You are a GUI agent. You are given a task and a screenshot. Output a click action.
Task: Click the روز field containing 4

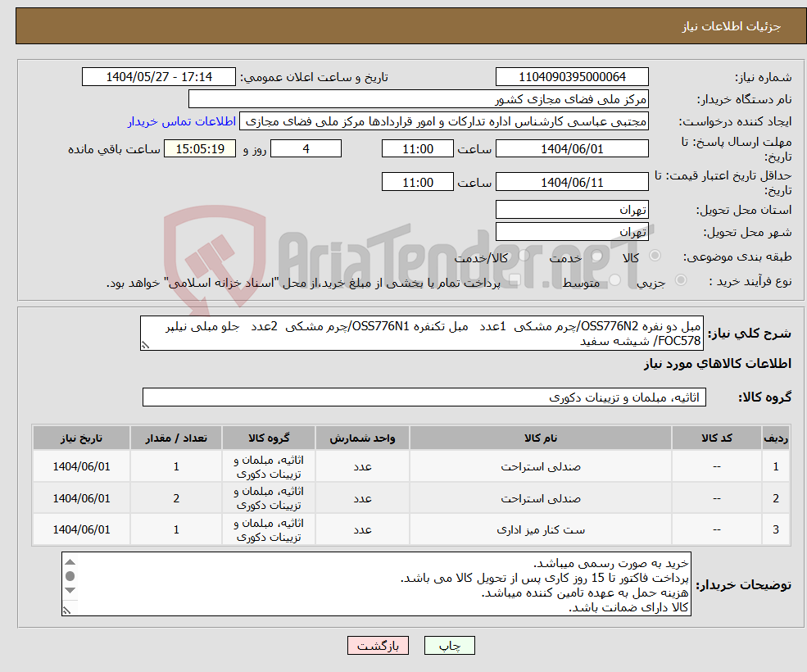click(306, 148)
